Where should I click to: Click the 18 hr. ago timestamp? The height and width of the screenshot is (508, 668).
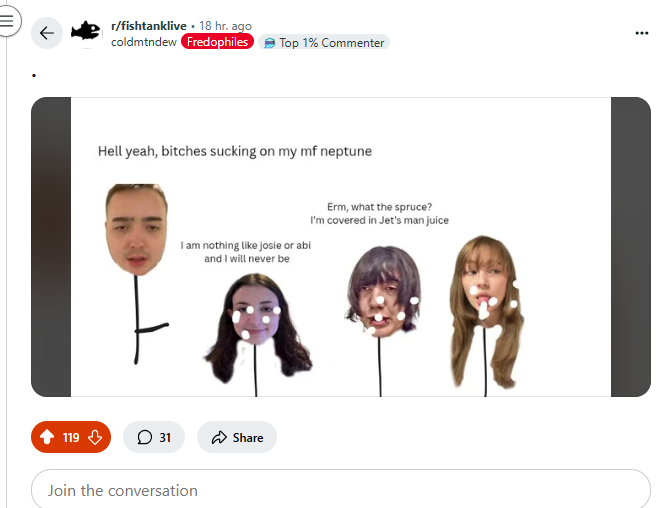click(x=225, y=26)
